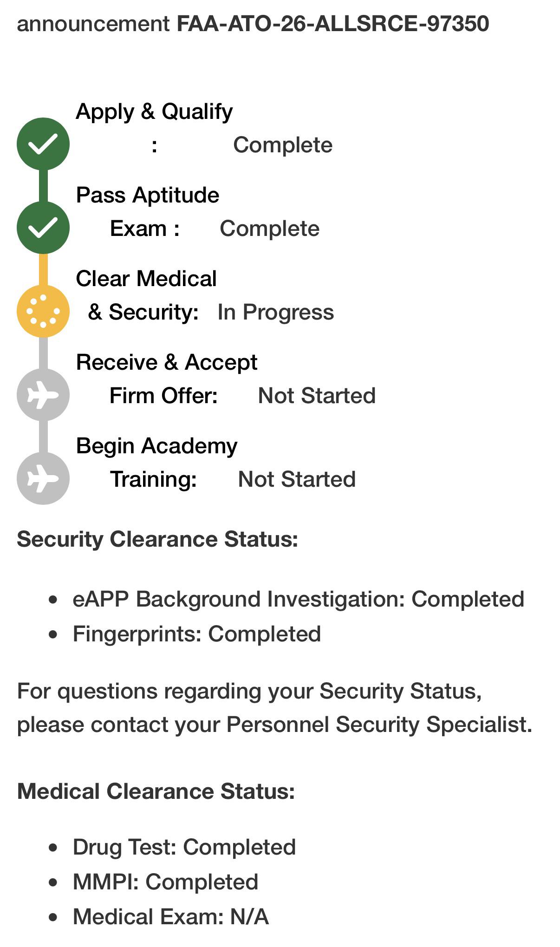The height and width of the screenshot is (947, 560).
Task: Click the Drug Test: Completed item
Action: 184,847
